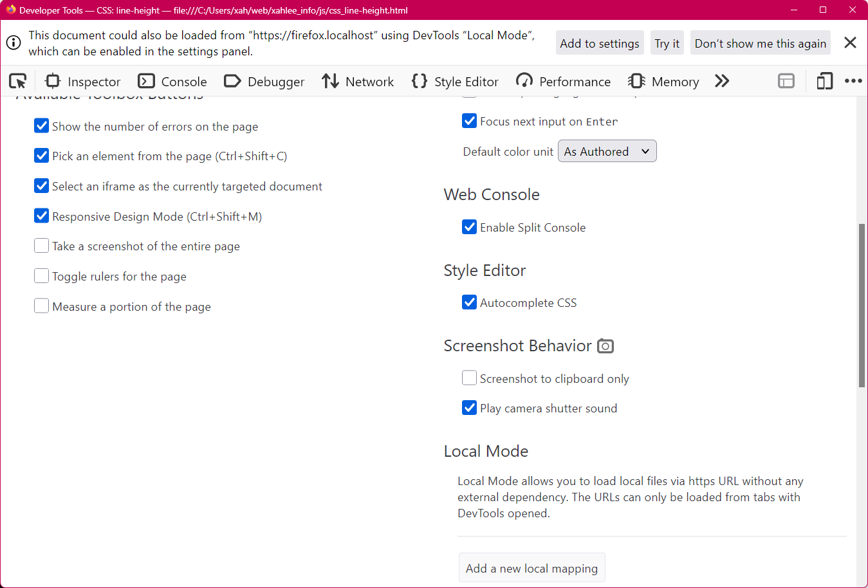Click the Web Console heading

tap(492, 194)
